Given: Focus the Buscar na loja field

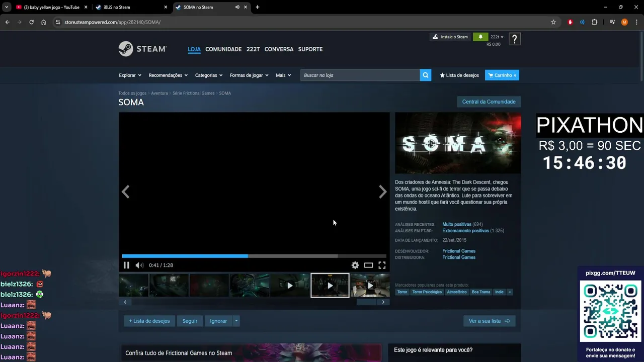Looking at the screenshot, I should (360, 75).
